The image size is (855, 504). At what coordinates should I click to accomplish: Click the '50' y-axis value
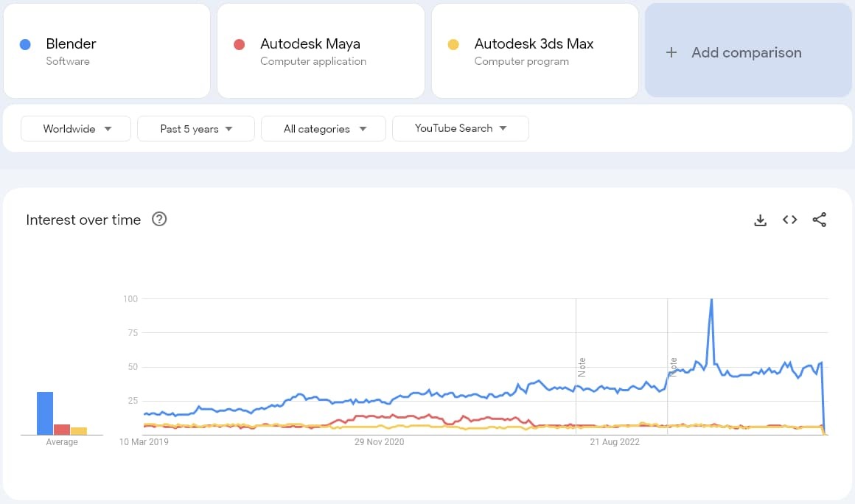point(133,367)
